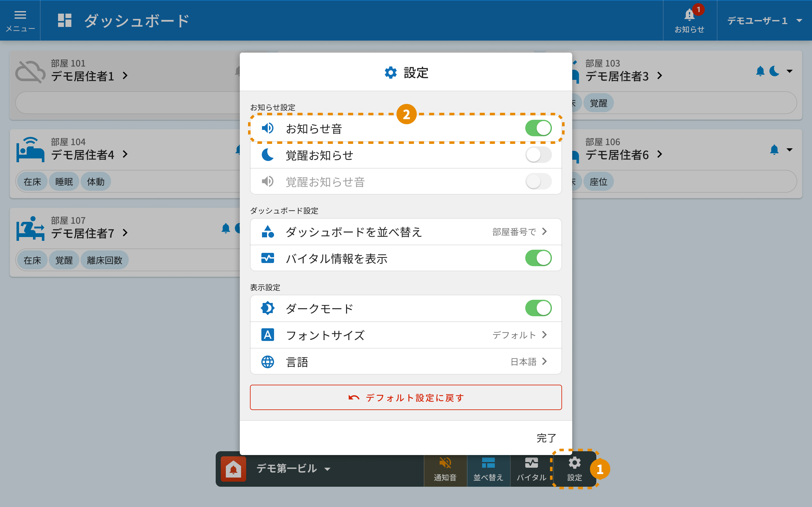Expand the デモ第一ビル facility dropdown
The height and width of the screenshot is (507, 812).
click(x=293, y=469)
